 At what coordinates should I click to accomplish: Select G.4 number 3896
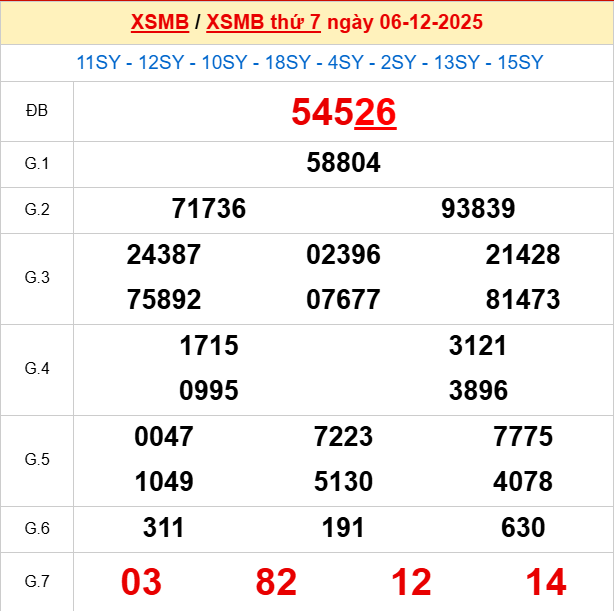(478, 391)
